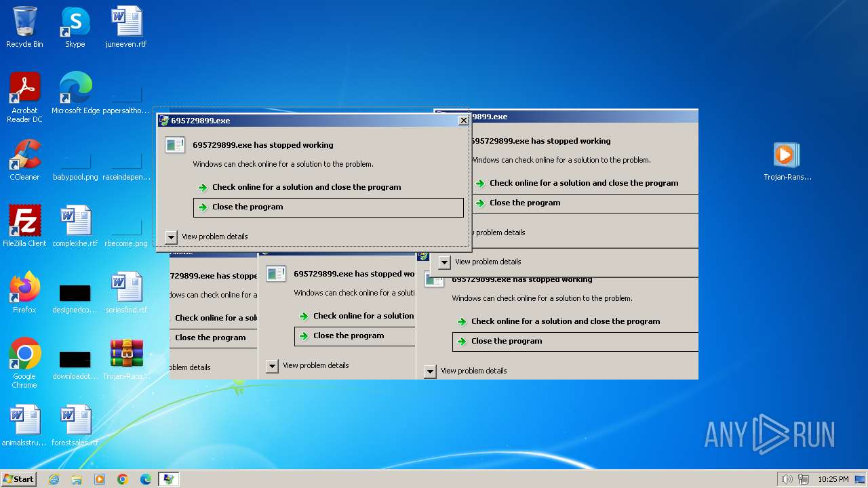
Task: Open Chrome from the taskbar
Action: [x=123, y=479]
